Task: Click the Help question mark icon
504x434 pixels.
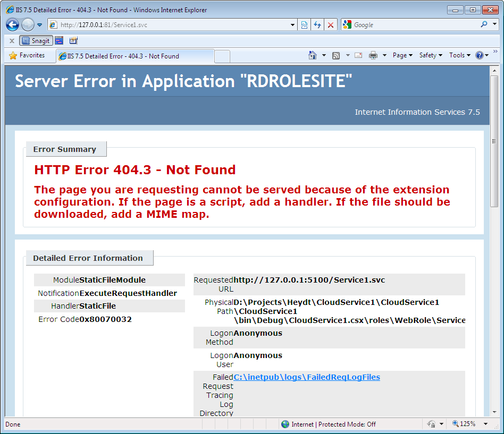Action: coord(479,55)
